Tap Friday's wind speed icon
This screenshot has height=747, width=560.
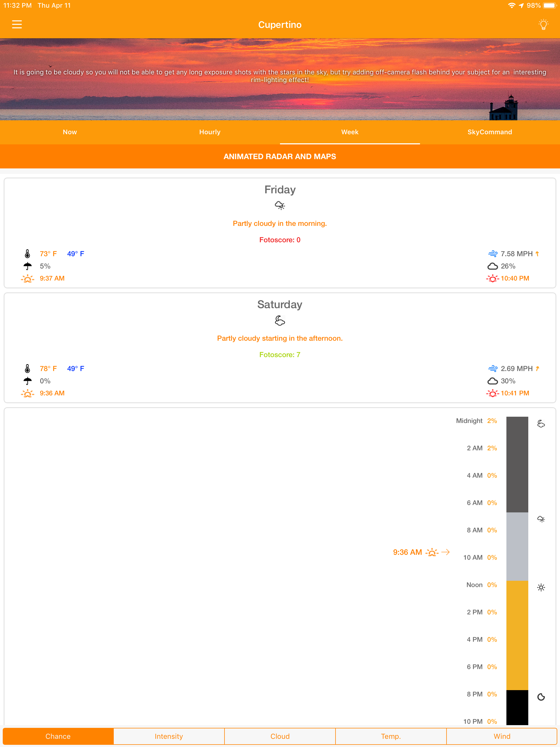click(492, 254)
